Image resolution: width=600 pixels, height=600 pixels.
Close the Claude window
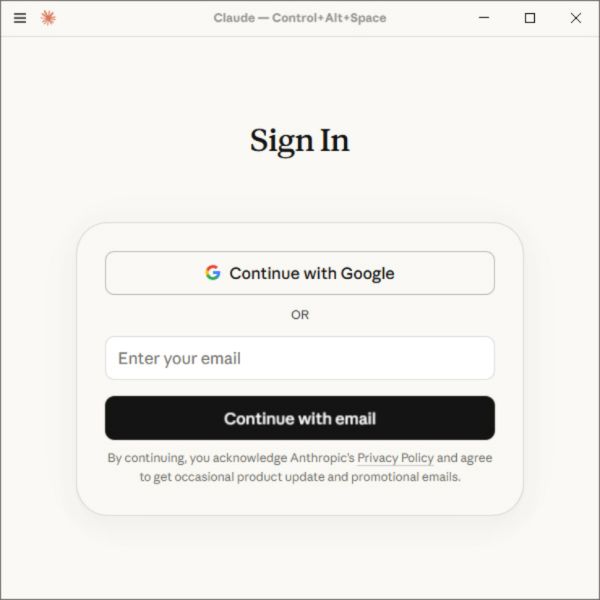click(x=576, y=18)
